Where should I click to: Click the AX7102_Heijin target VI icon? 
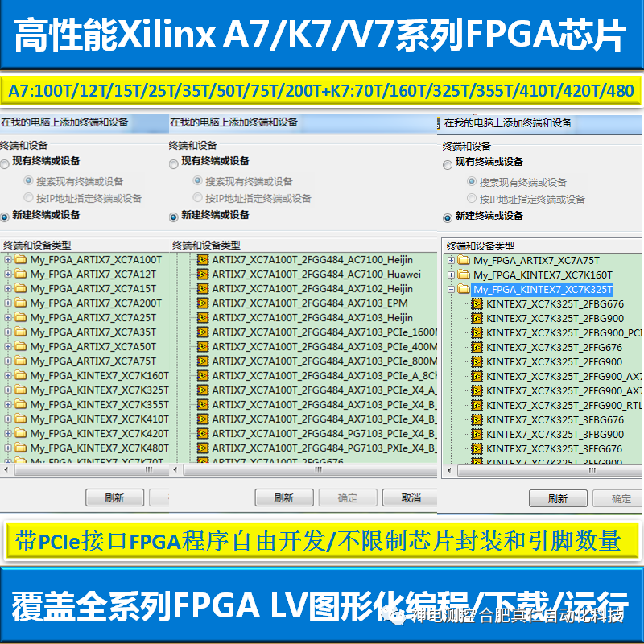tap(203, 288)
